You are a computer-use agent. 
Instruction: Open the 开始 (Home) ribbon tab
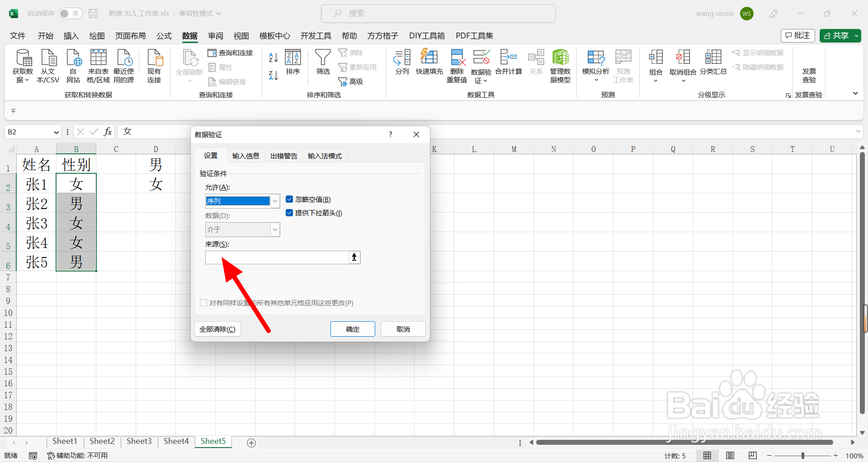(x=45, y=36)
